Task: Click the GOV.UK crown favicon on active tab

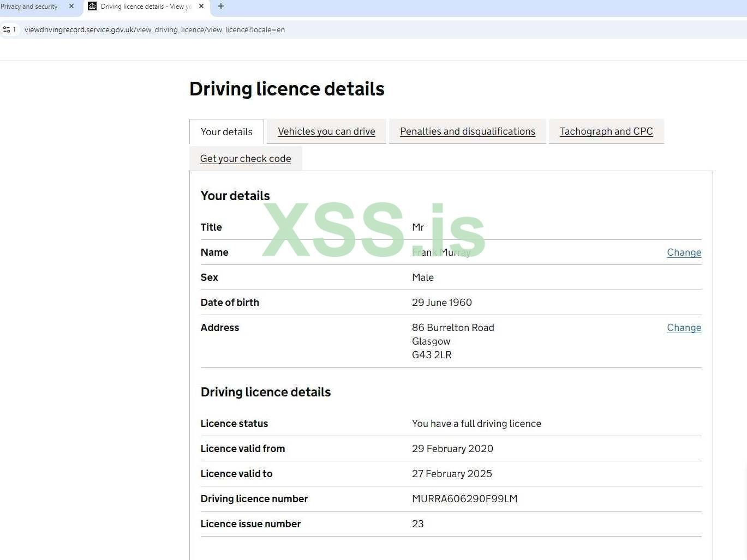Action: pyautogui.click(x=92, y=7)
